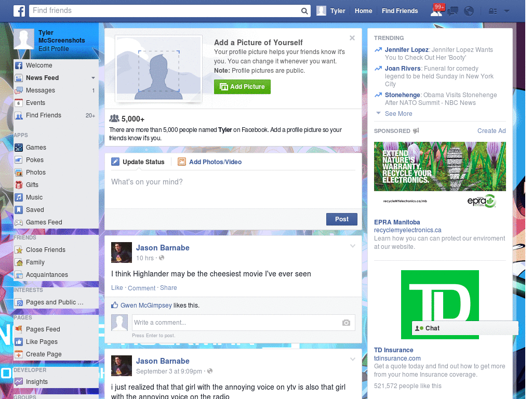Open Gwen McGimpsey's profile link
The height and width of the screenshot is (399, 532).
point(146,305)
